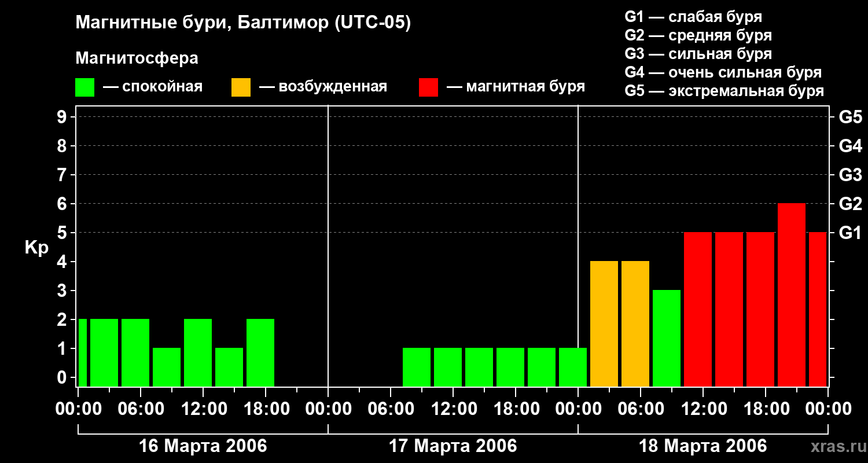The height and width of the screenshot is (463, 868).
Task: Click the 'G1 — слабая буря' legend line
Action: click(693, 17)
